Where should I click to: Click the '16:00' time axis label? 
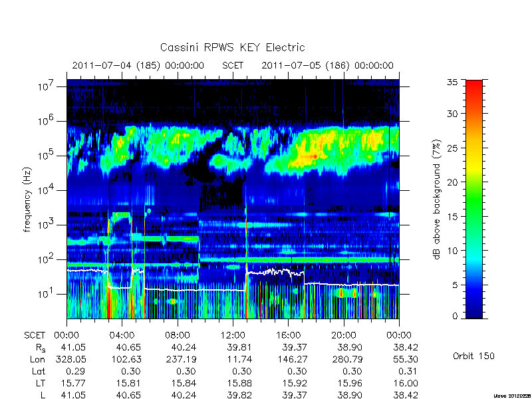pyautogui.click(x=288, y=336)
